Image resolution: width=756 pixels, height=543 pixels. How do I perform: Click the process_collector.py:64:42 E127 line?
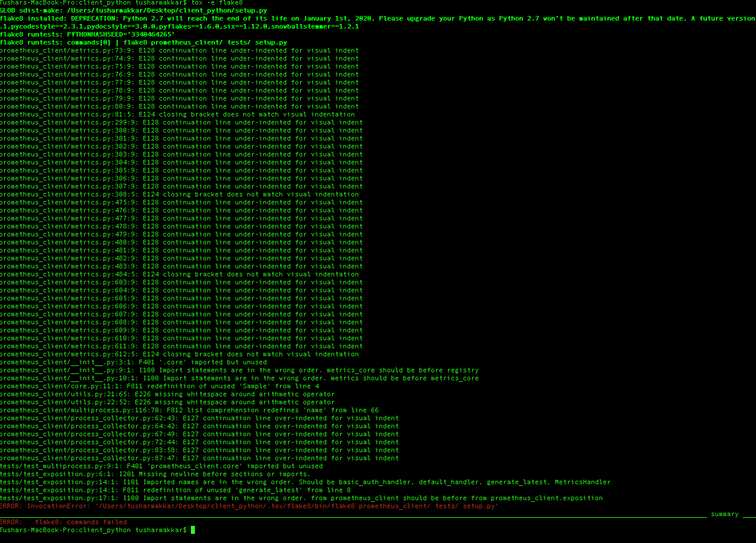tap(199, 427)
